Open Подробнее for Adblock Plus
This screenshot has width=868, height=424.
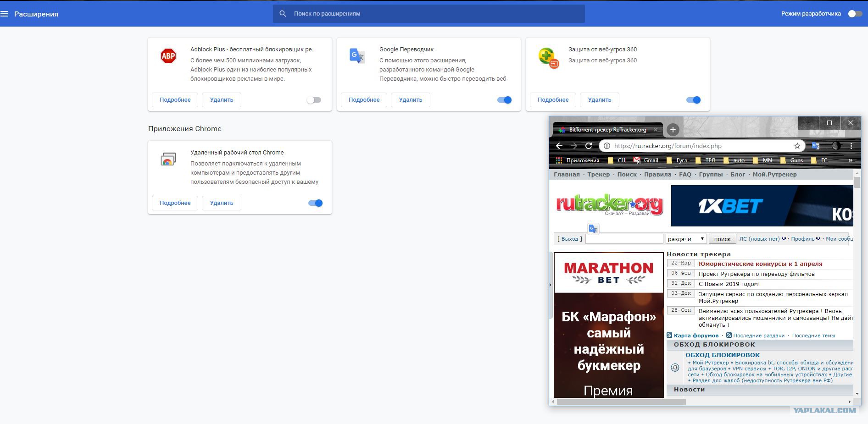pos(175,100)
